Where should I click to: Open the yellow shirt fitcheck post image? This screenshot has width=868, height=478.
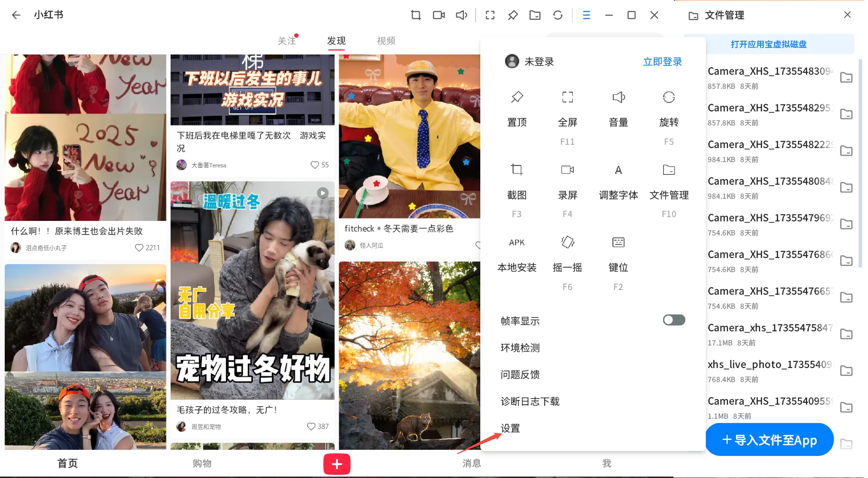pos(409,136)
